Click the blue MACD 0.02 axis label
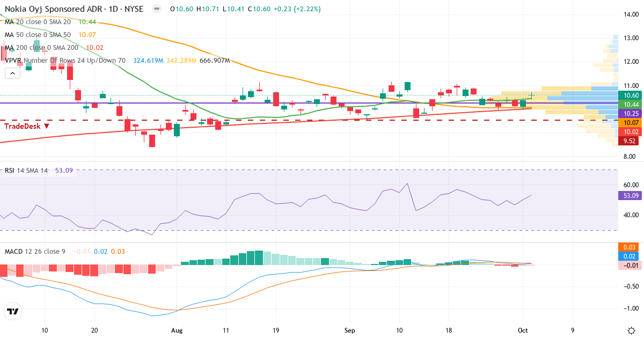This screenshot has width=644, height=338. (x=627, y=256)
